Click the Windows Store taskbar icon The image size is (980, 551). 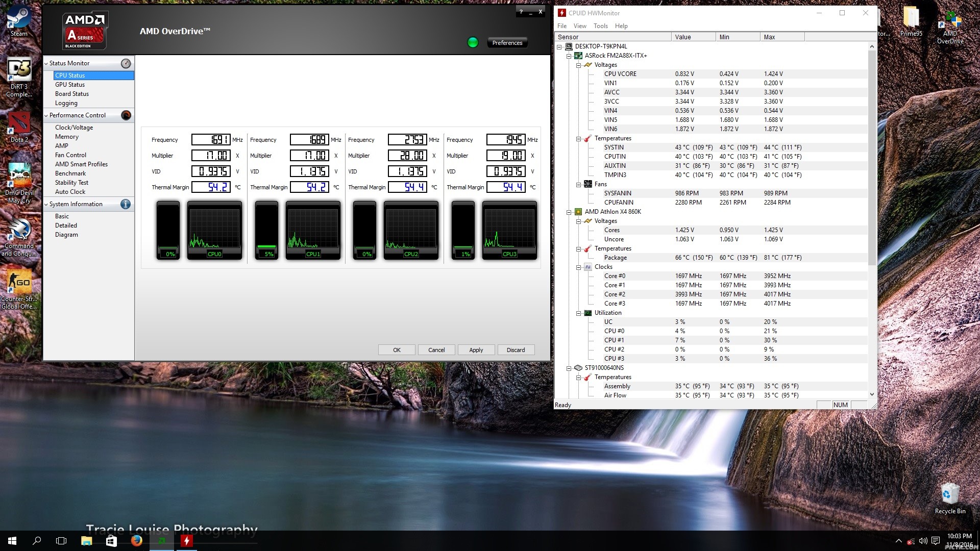[111, 541]
